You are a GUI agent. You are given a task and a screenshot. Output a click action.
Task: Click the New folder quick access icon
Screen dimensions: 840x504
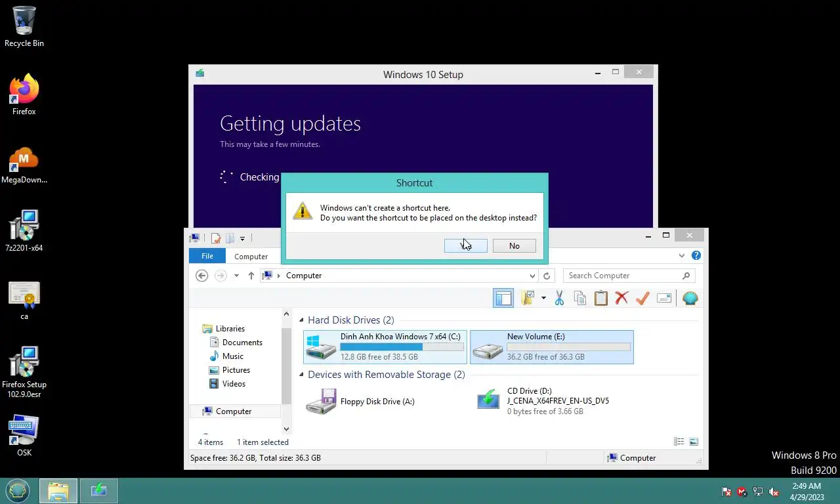click(x=230, y=238)
